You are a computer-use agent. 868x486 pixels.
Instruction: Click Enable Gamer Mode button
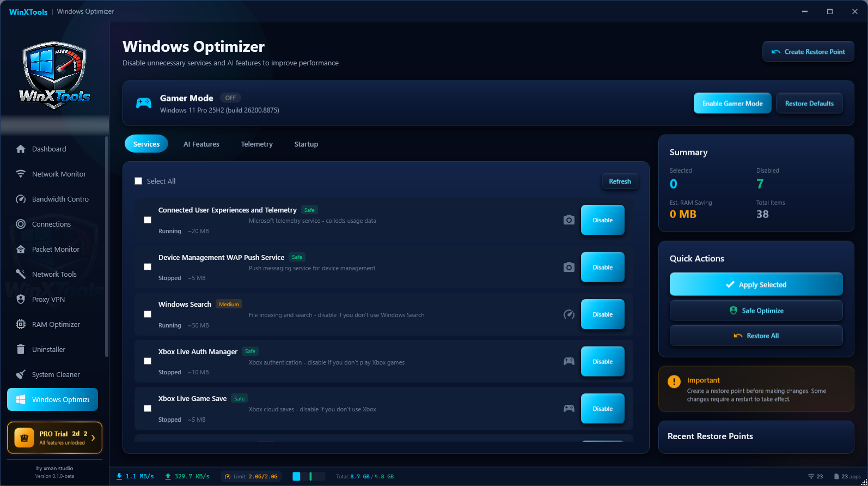click(732, 104)
